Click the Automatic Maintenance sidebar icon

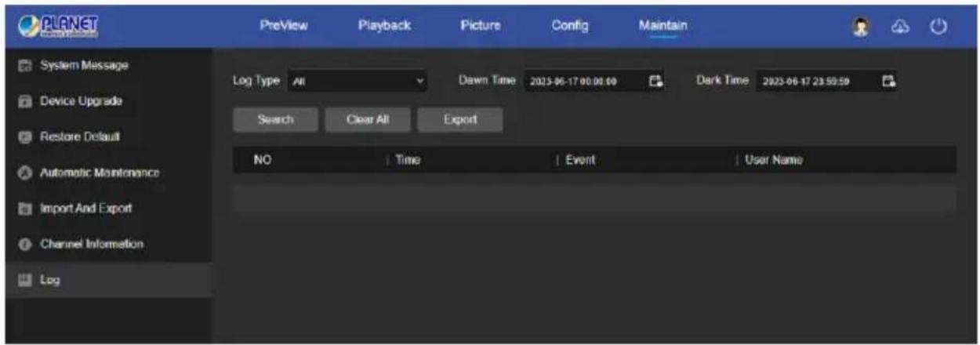(23, 172)
